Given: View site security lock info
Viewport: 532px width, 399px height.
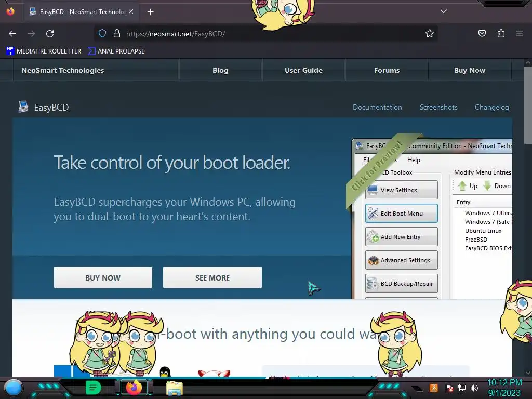Looking at the screenshot, I should 117,33.
